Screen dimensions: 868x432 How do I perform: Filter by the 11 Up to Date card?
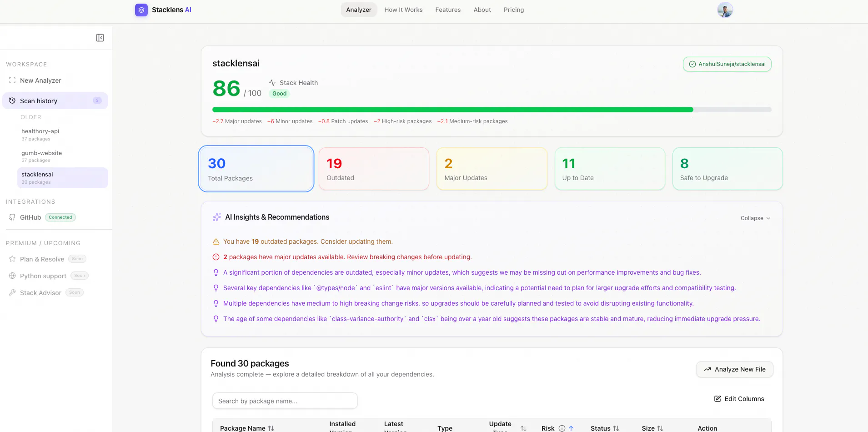610,169
